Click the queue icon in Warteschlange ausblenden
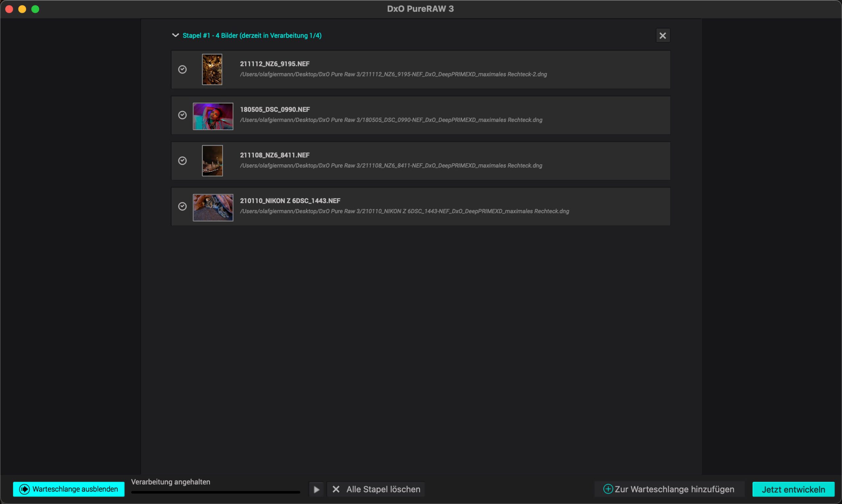The image size is (842, 504). 24,489
